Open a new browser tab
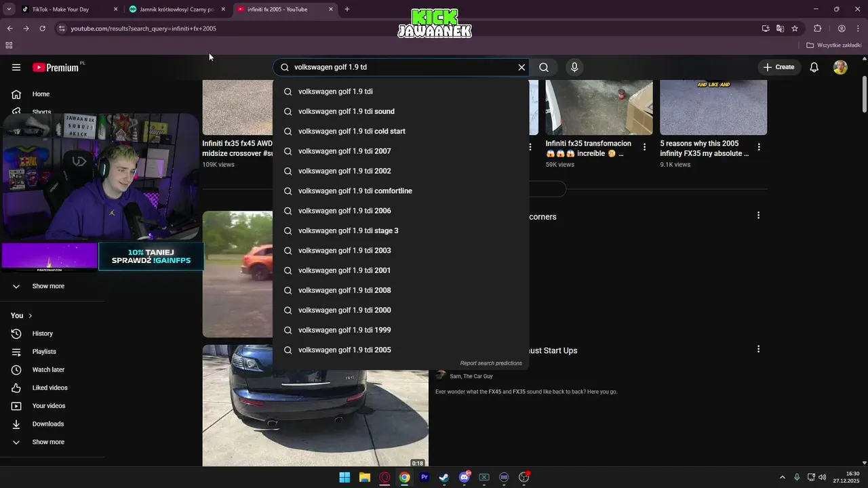868x488 pixels. point(347,9)
